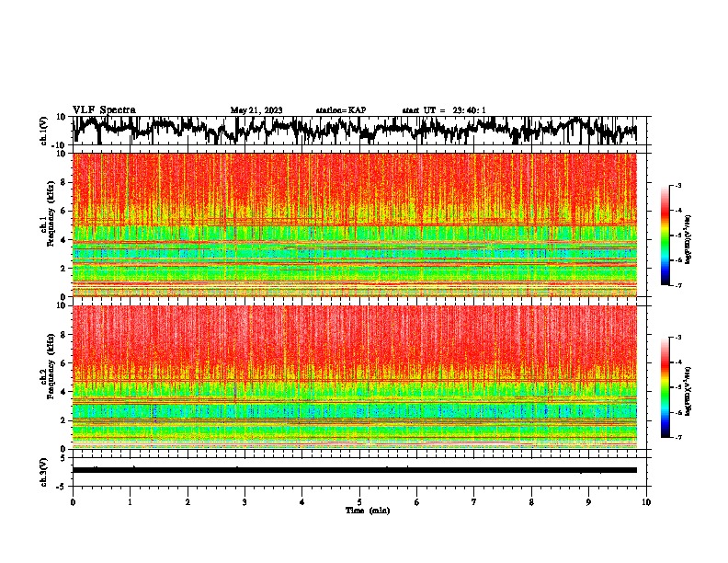Click inside the ch.1 spectrogram panel
Viewport: 728px width, 563px height.
[354, 224]
